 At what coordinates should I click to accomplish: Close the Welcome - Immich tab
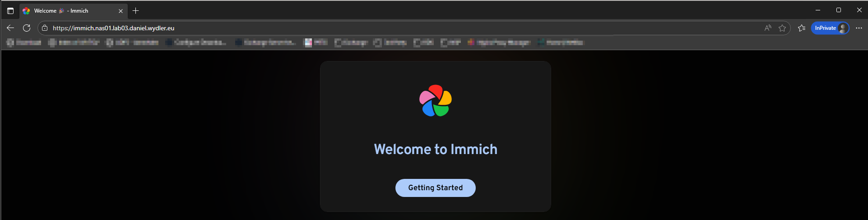coord(121,11)
